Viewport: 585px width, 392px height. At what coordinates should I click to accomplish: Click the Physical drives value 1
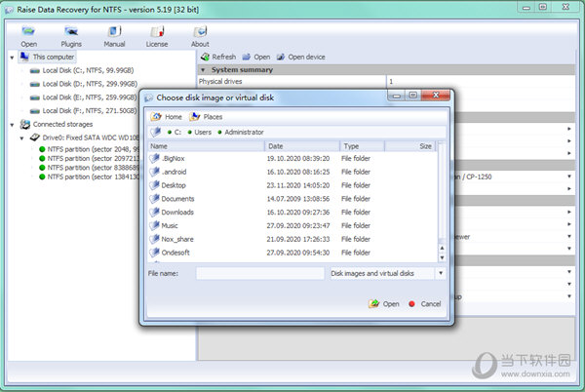click(391, 81)
